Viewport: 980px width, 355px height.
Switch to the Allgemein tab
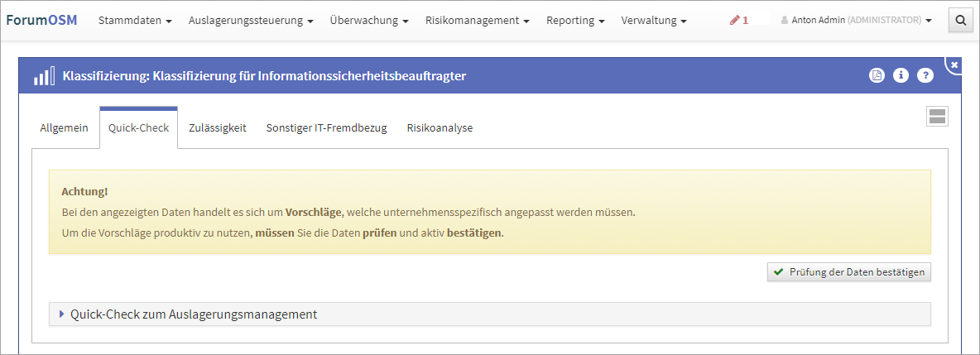coord(64,128)
